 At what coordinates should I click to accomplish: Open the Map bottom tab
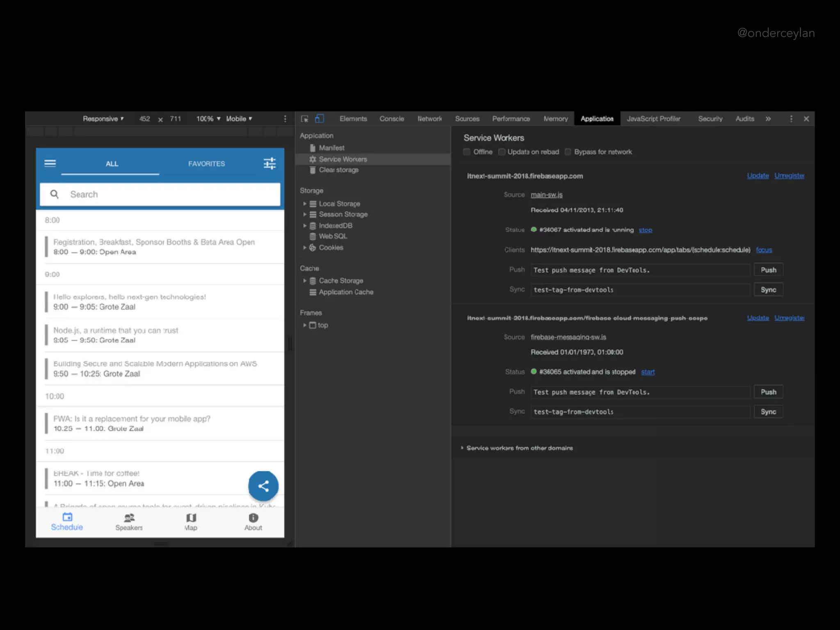tap(191, 522)
